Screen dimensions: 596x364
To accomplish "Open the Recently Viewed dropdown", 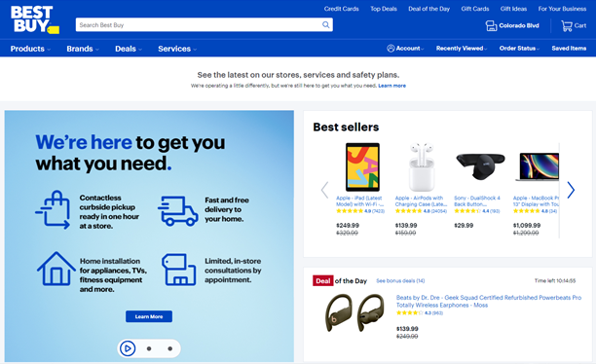I will click(462, 49).
